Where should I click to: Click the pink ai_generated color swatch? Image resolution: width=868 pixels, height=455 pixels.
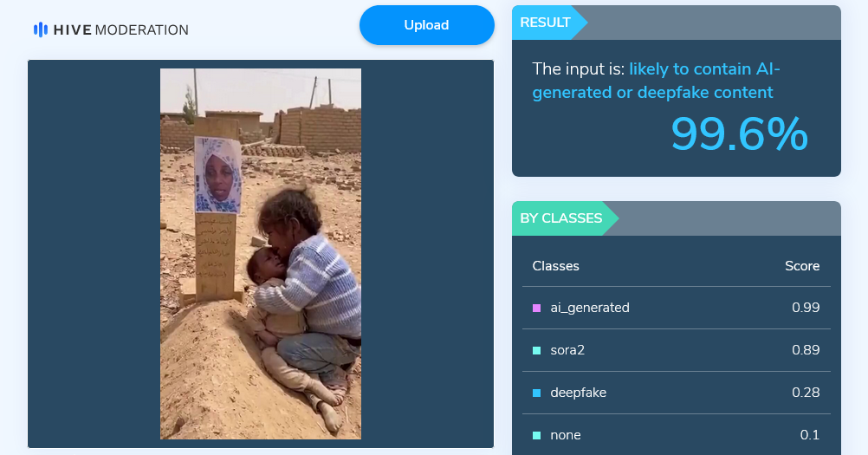click(536, 308)
